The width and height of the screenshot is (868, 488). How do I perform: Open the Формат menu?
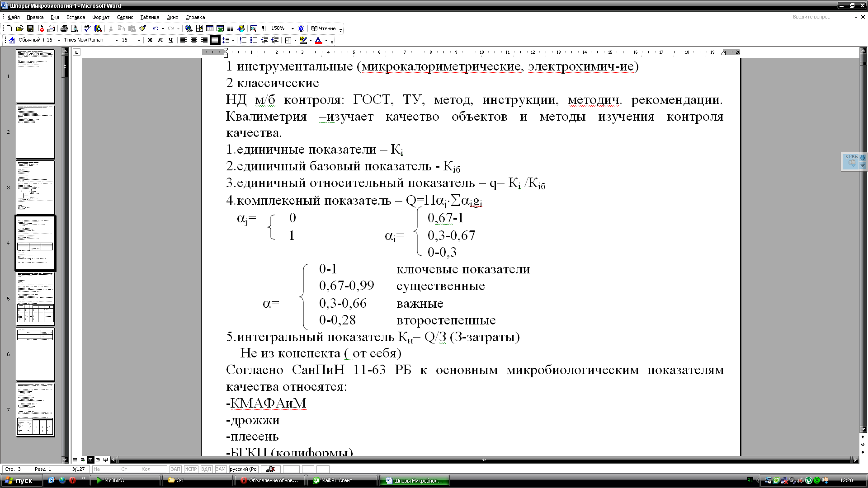click(x=101, y=17)
